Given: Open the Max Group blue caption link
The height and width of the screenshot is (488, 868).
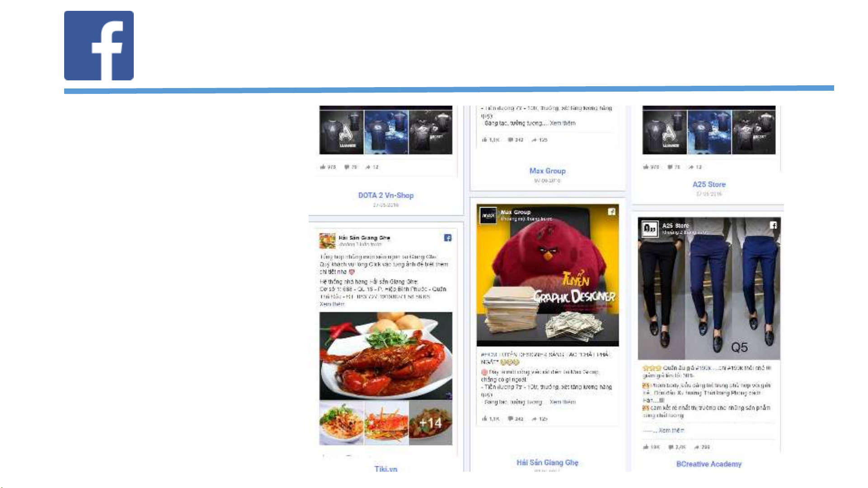Looking at the screenshot, I should pos(547,171).
